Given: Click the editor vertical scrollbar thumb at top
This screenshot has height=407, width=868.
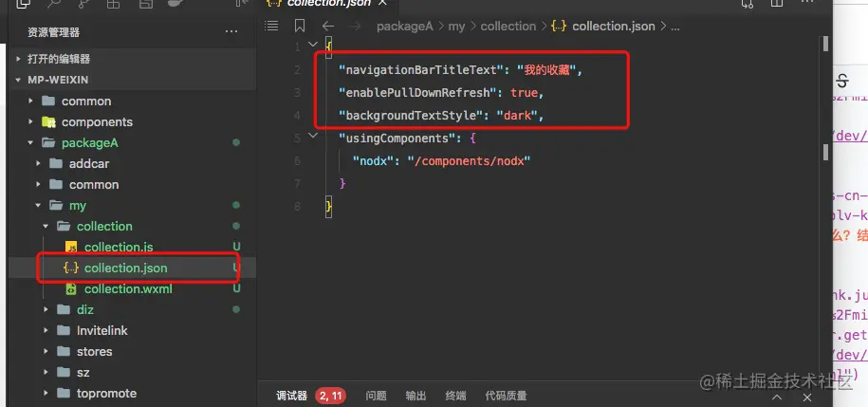Looking at the screenshot, I should 825,44.
